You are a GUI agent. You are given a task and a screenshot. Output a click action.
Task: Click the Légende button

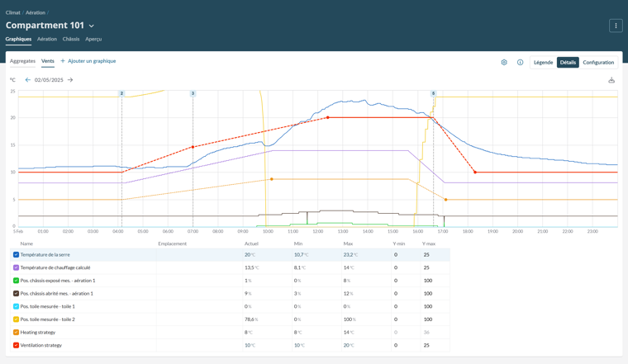(543, 63)
